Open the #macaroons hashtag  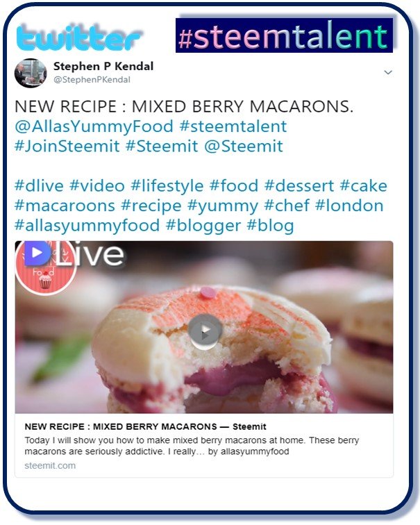(65, 206)
